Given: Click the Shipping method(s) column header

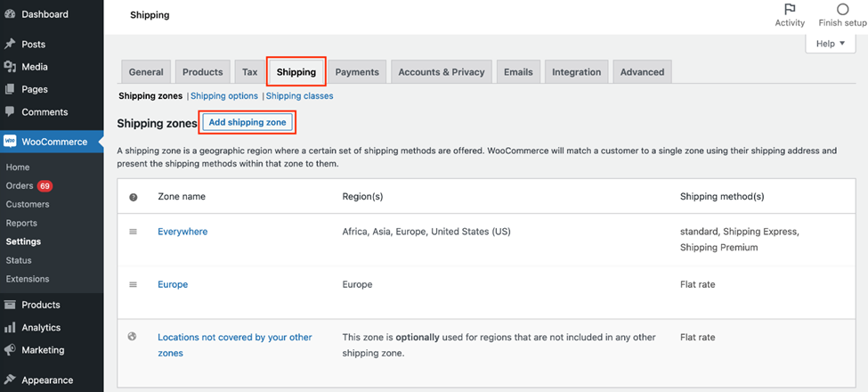Looking at the screenshot, I should 722,197.
